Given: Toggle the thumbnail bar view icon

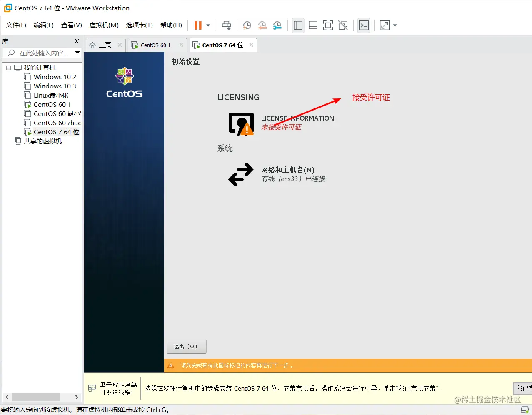Looking at the screenshot, I should click(x=313, y=25).
